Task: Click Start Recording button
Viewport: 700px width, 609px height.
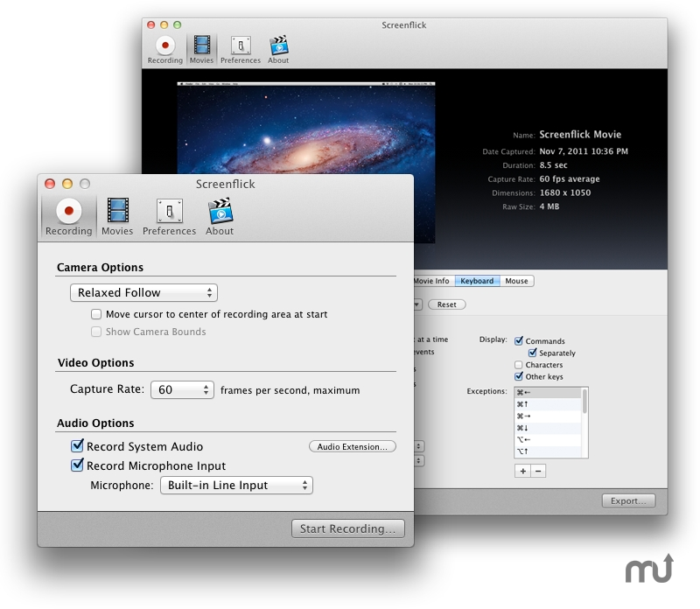Action: point(347,528)
